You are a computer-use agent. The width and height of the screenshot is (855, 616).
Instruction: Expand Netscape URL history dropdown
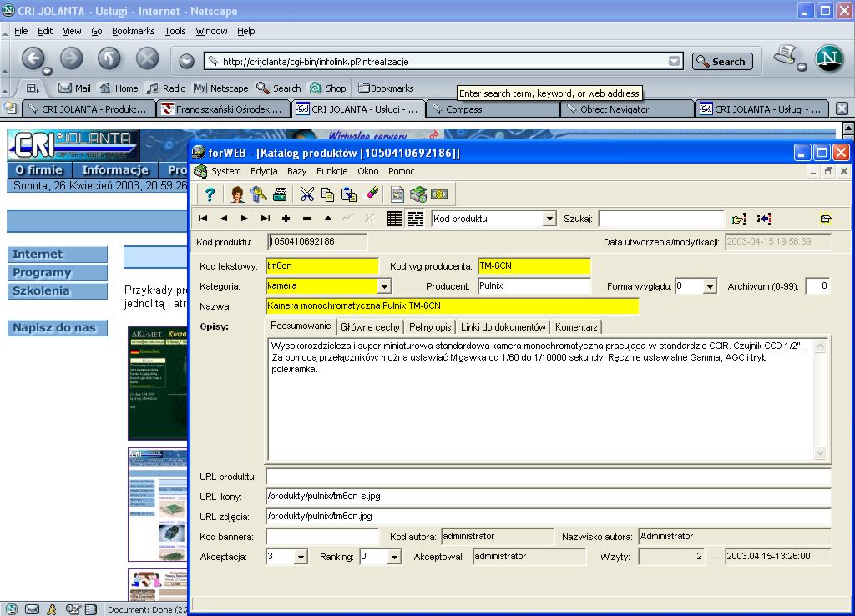click(x=675, y=61)
